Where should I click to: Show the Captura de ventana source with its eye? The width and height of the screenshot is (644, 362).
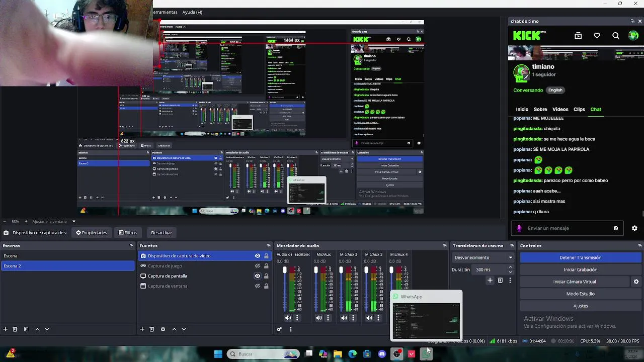tap(258, 286)
